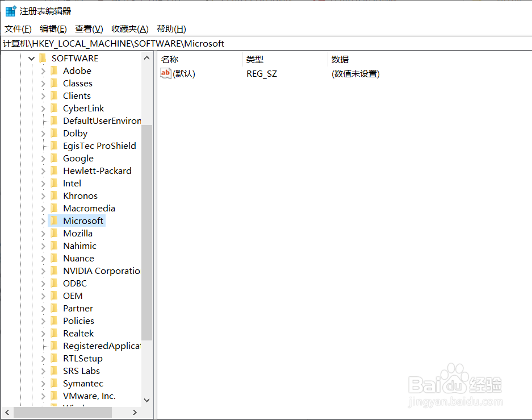Image resolution: width=532 pixels, height=420 pixels.
Task: Open the 文件(F) menu
Action: click(x=18, y=29)
